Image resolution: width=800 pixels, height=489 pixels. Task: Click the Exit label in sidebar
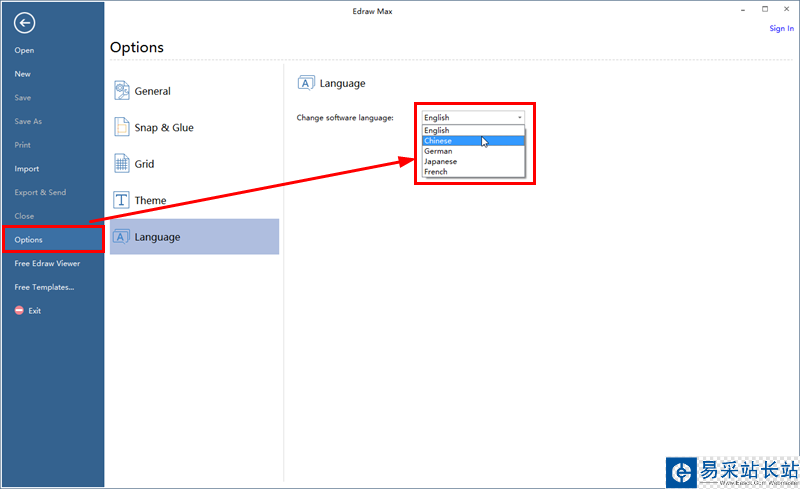click(35, 311)
